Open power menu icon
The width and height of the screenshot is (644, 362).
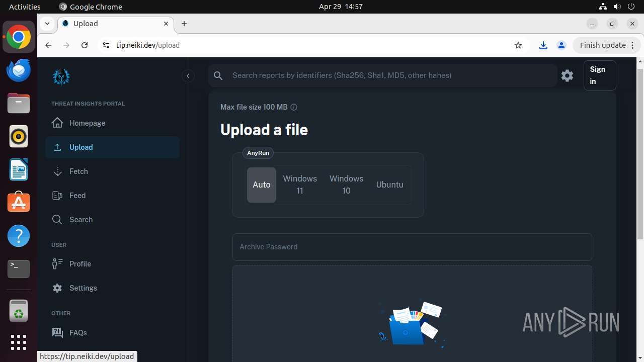tap(631, 7)
